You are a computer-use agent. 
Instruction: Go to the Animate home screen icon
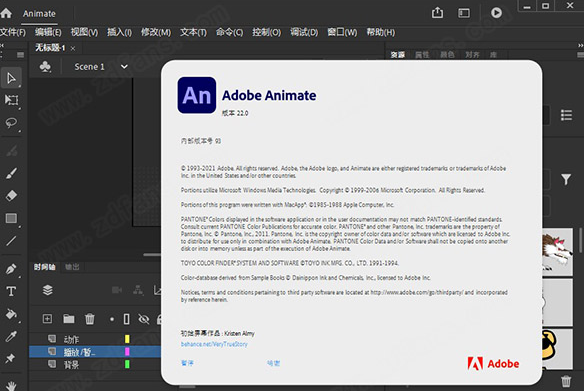(x=6, y=13)
